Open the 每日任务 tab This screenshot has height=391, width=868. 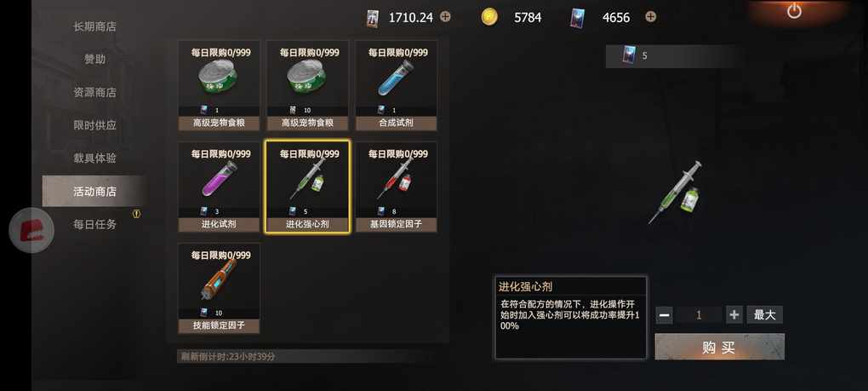[x=94, y=224]
